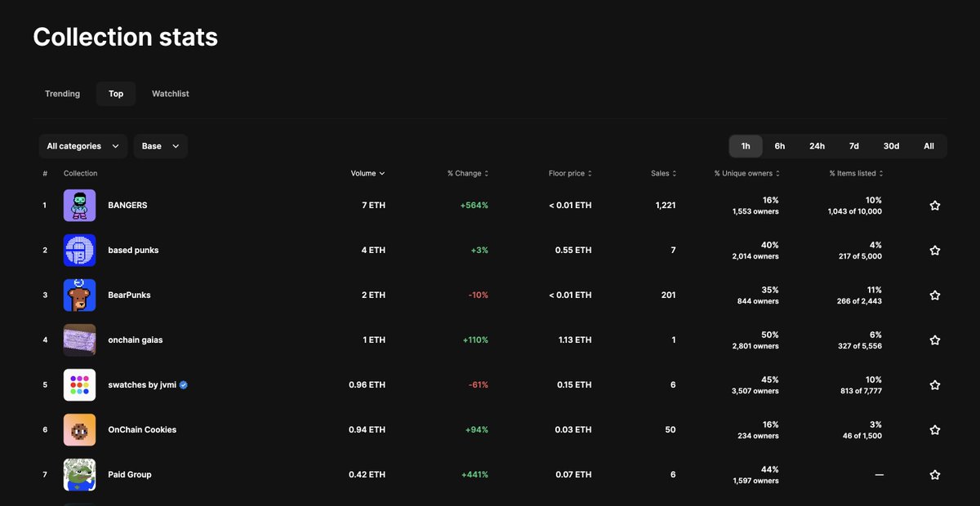Select the 7d time filter
980x506 pixels.
tap(854, 146)
